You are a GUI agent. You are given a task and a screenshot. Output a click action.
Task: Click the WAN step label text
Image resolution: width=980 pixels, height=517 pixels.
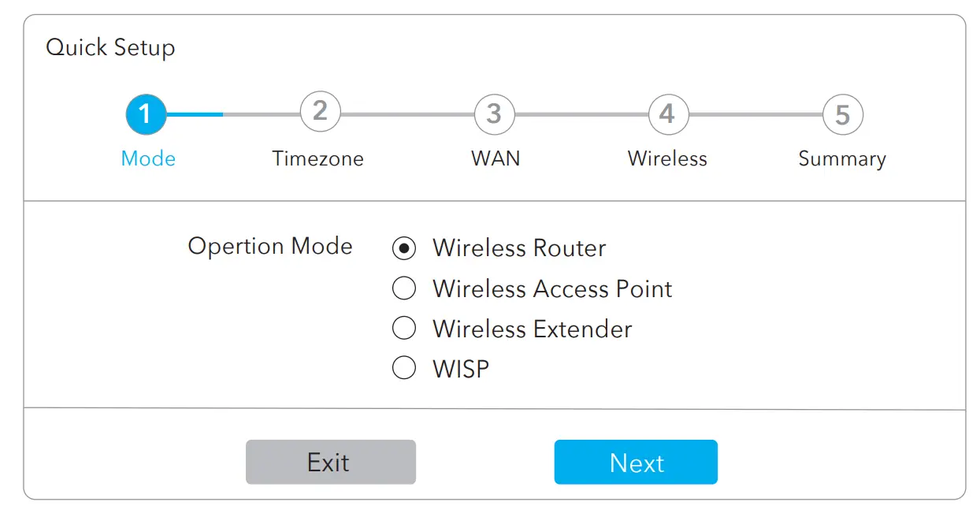click(x=494, y=158)
